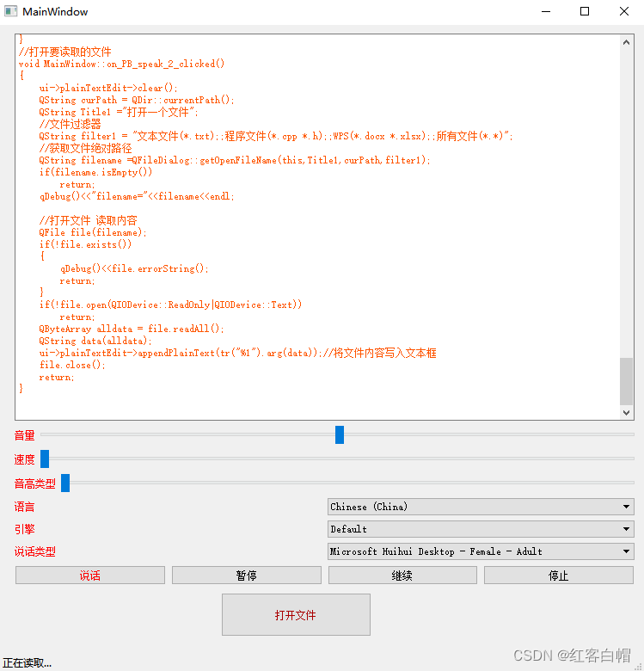
Task: Minimize the MainWindow window
Action: (546, 11)
